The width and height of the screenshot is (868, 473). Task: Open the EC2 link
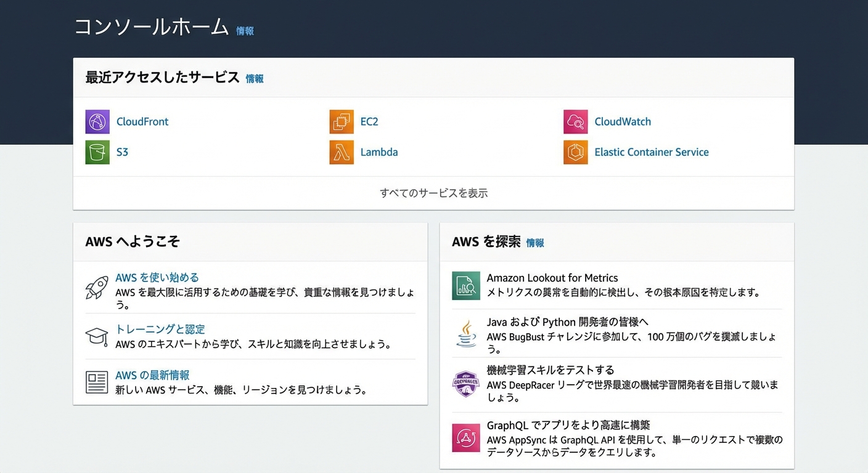pos(369,122)
